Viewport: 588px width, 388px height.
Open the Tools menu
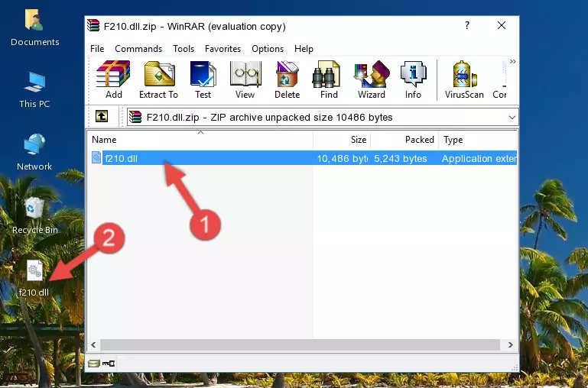point(184,49)
